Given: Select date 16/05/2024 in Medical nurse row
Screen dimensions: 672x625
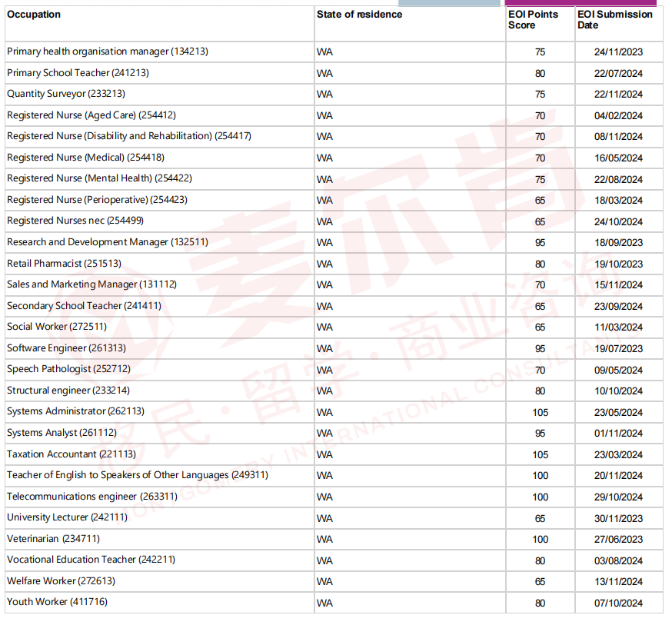Looking at the screenshot, I should coord(618,158).
